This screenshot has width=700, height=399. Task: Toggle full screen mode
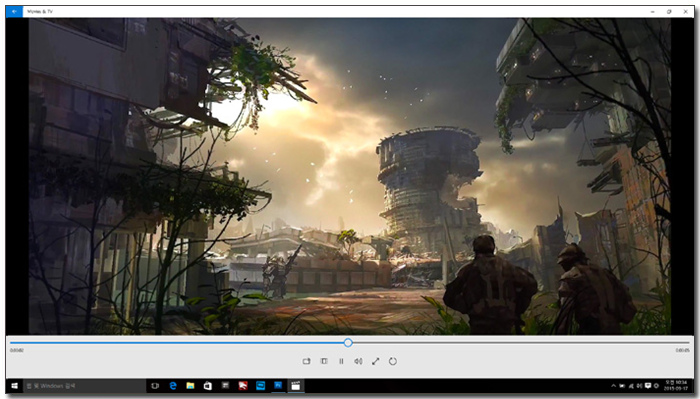pyautogui.click(x=375, y=361)
